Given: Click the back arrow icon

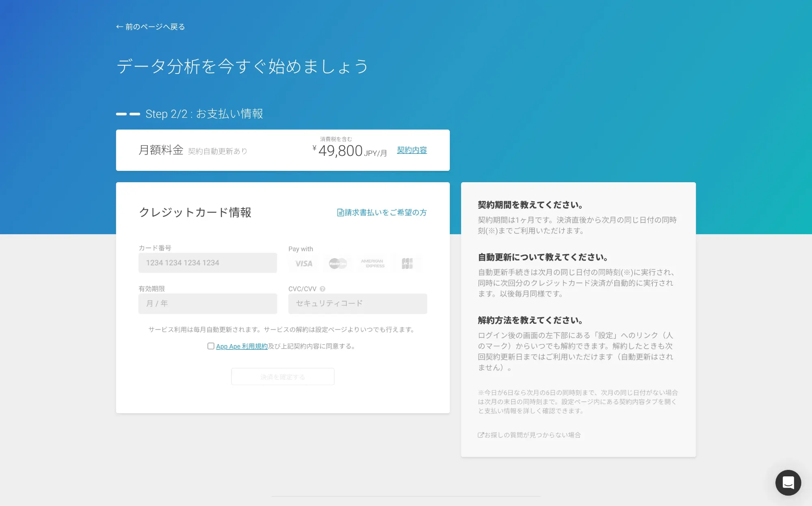Looking at the screenshot, I should click(x=119, y=27).
